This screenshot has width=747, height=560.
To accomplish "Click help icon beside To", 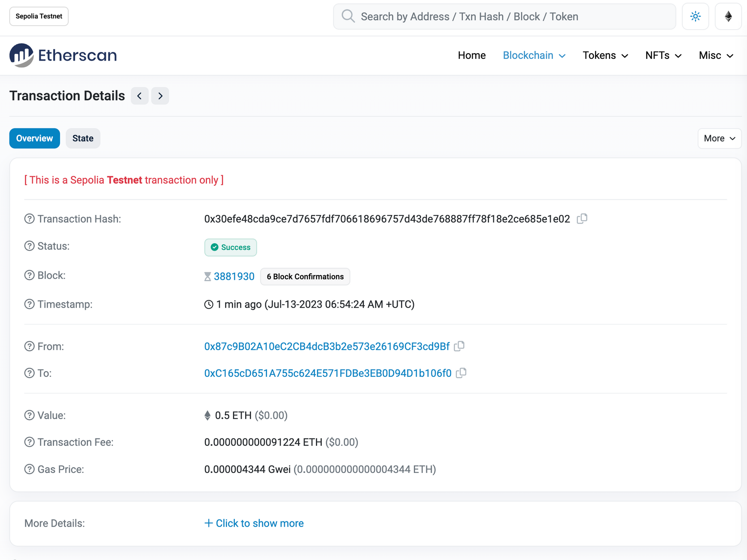I will pos(29,373).
